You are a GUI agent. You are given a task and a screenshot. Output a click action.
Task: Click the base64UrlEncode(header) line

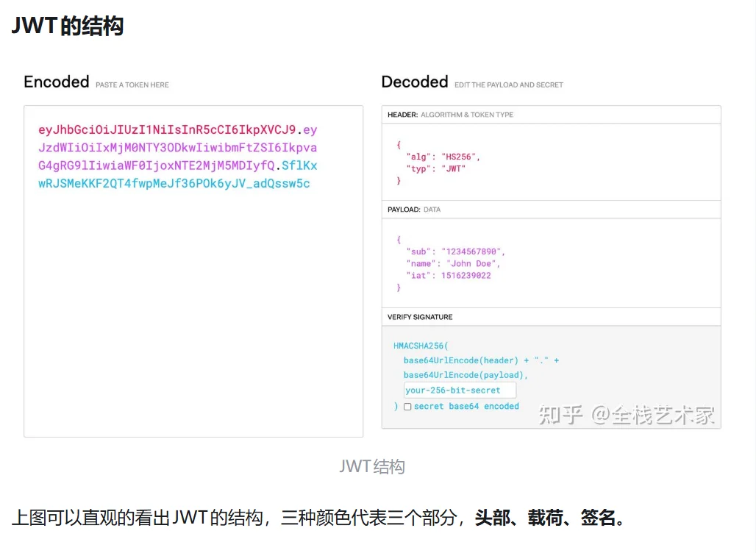pos(481,360)
